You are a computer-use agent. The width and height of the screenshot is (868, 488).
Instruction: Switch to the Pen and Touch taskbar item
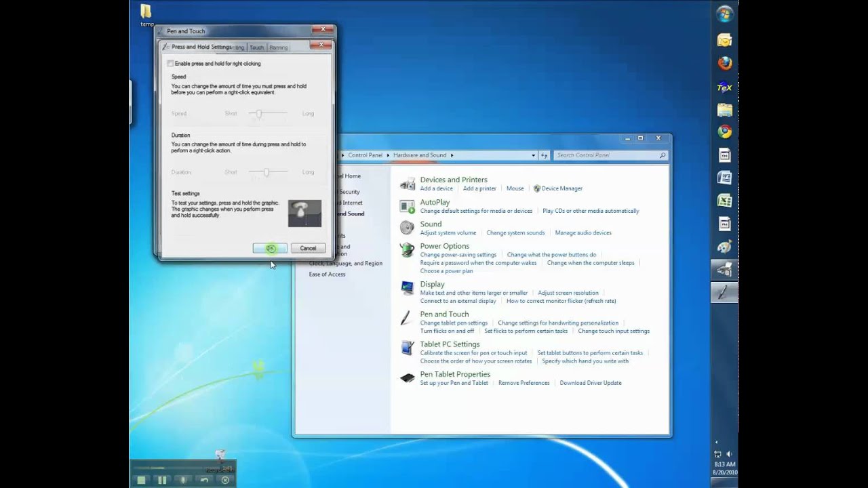(725, 292)
